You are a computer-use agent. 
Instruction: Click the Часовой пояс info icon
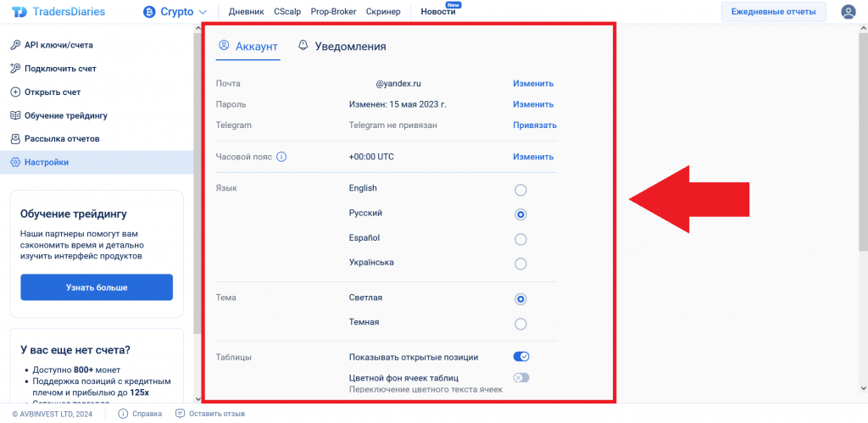[x=281, y=157]
